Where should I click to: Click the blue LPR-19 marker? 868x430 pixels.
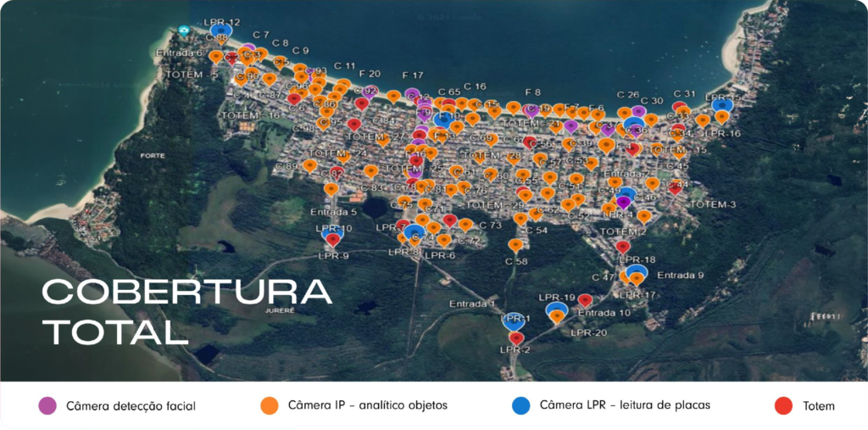click(556, 310)
